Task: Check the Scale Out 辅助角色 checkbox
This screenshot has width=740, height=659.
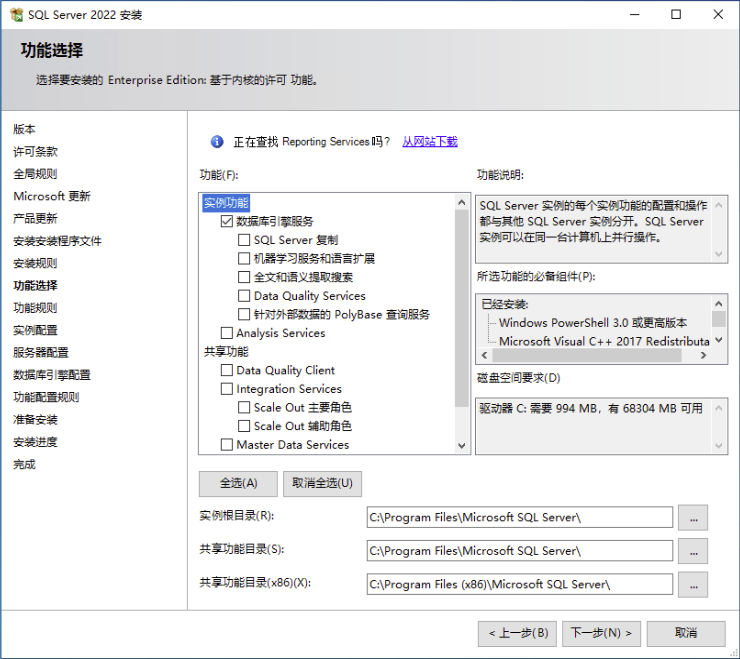Action: (x=244, y=426)
